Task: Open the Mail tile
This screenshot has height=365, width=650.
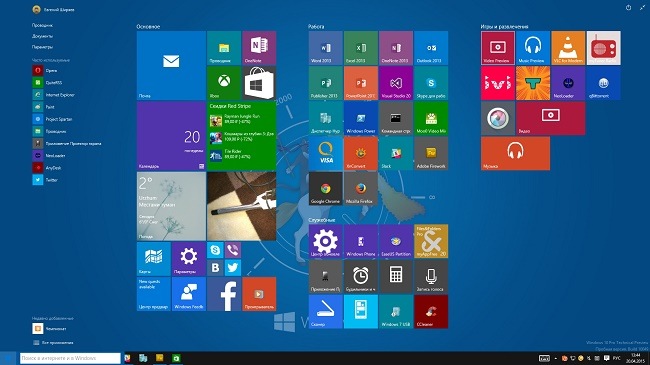Action: [x=171, y=66]
